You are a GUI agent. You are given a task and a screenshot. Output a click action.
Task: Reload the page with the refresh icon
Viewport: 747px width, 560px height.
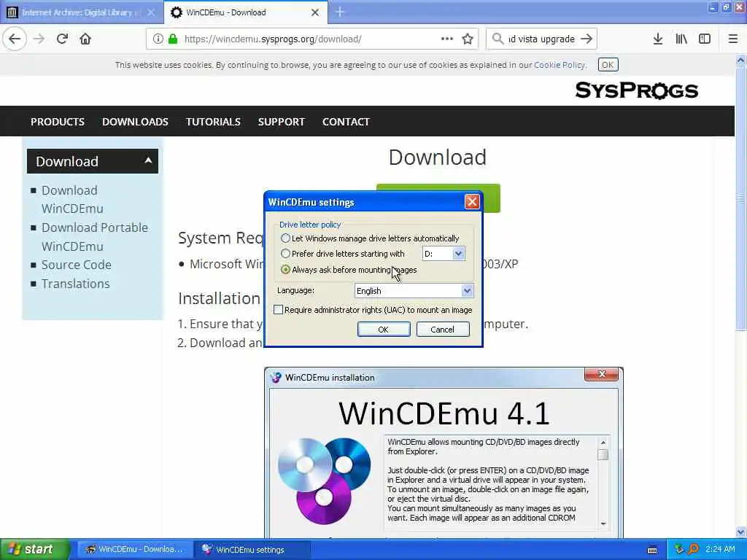click(x=62, y=39)
